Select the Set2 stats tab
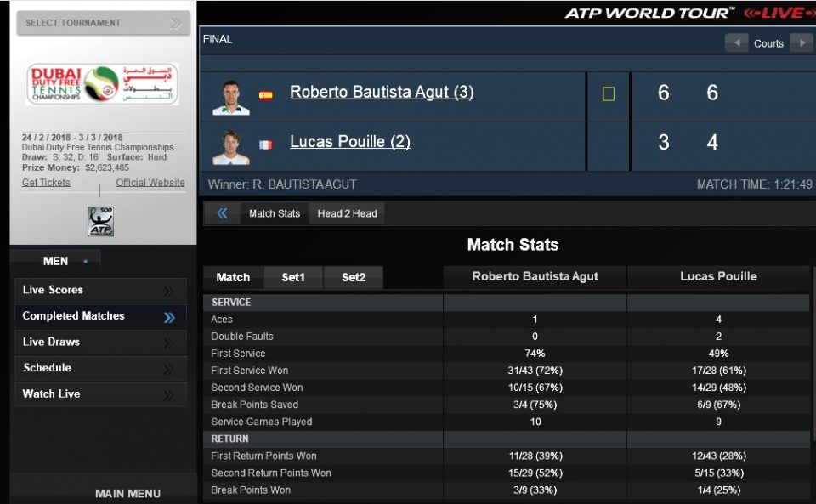 pos(354,278)
